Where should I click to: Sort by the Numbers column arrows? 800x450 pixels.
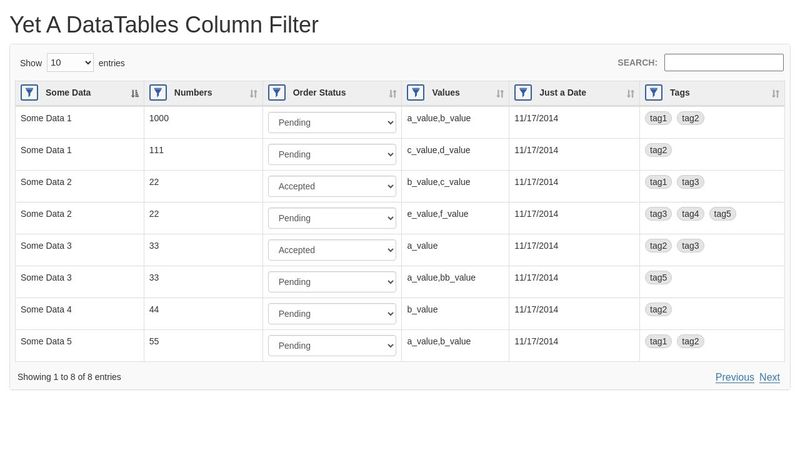(x=254, y=93)
